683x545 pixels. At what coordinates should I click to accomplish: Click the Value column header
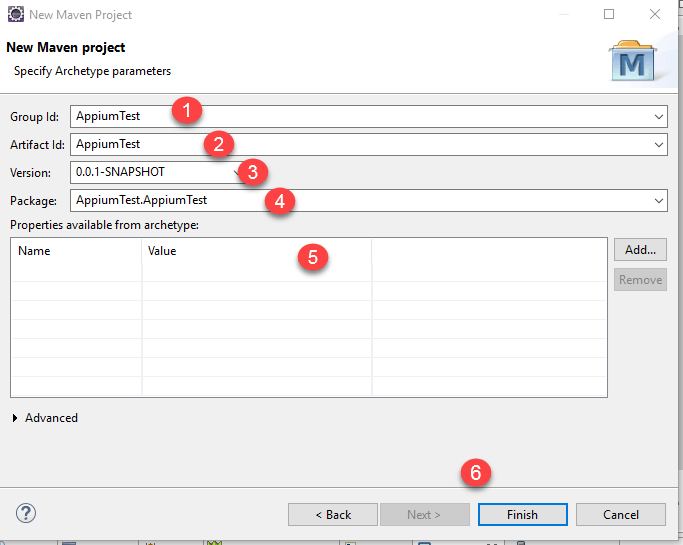(257, 251)
